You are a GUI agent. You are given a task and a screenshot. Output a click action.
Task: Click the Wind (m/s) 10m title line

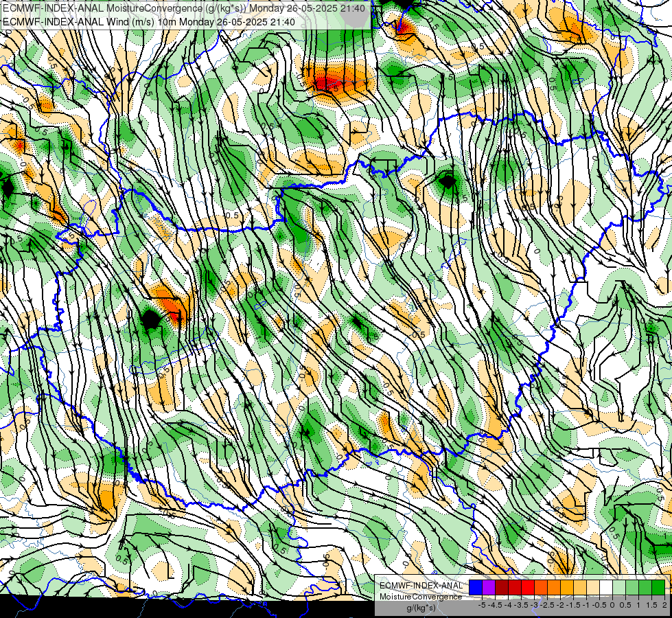point(149,21)
